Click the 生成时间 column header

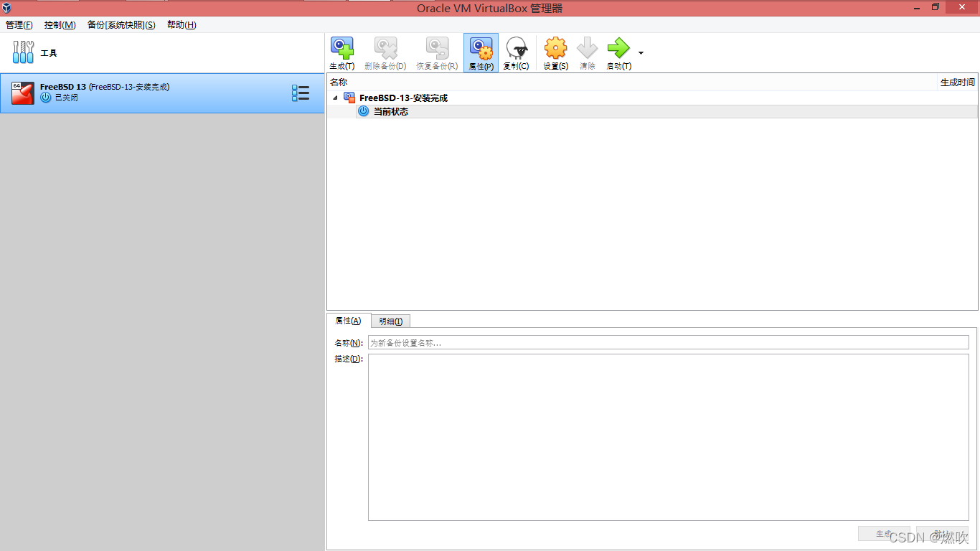958,83
